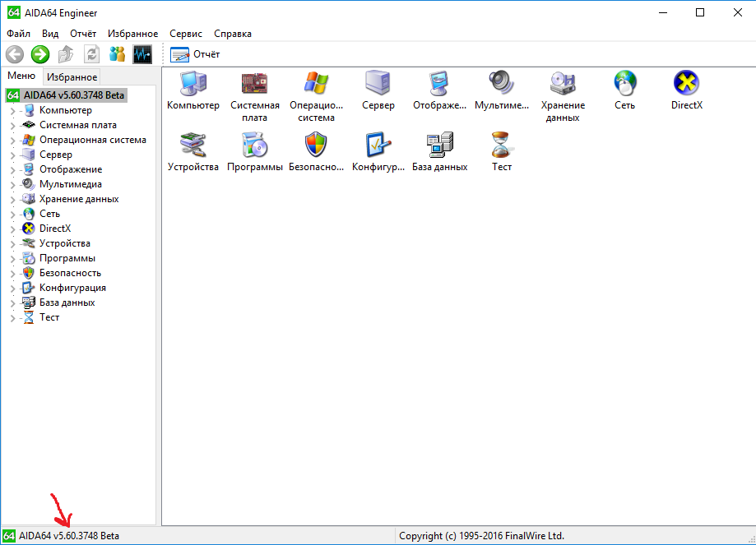Open the Компьютер icon in main pane
The width and height of the screenshot is (756, 545).
[192, 90]
